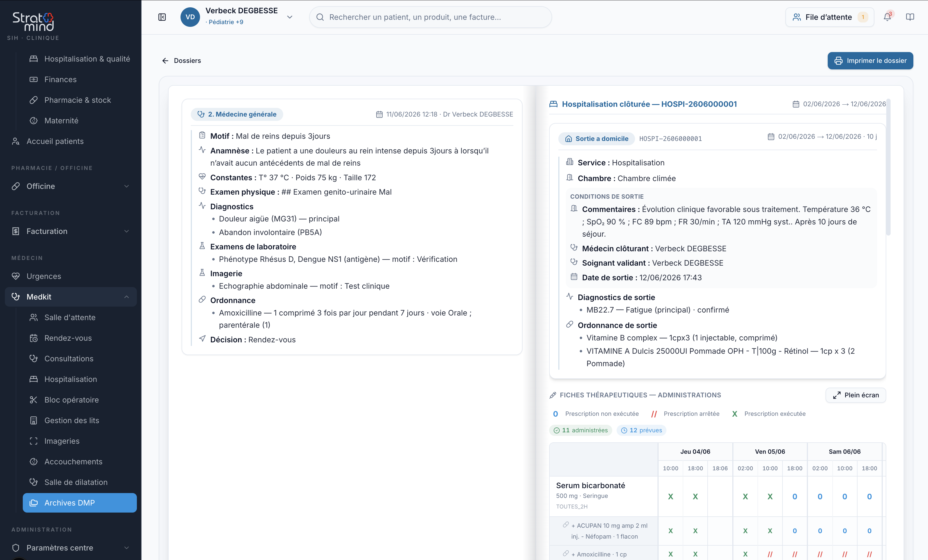Open Gestion des lits in the sidebar
This screenshot has width=928, height=560.
pyautogui.click(x=79, y=420)
